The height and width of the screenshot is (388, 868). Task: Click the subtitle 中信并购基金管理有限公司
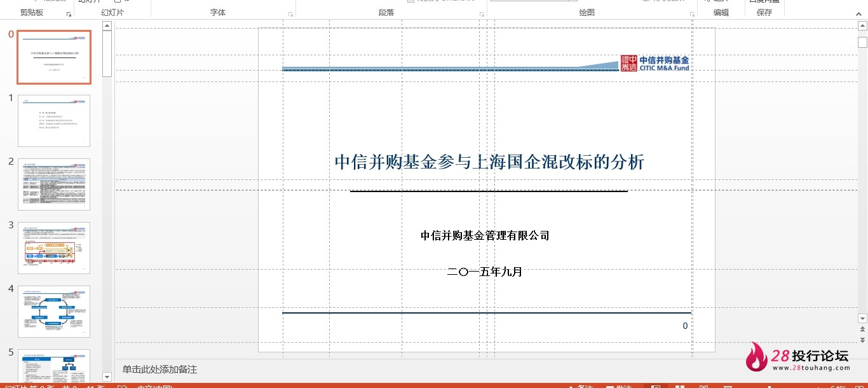485,235
